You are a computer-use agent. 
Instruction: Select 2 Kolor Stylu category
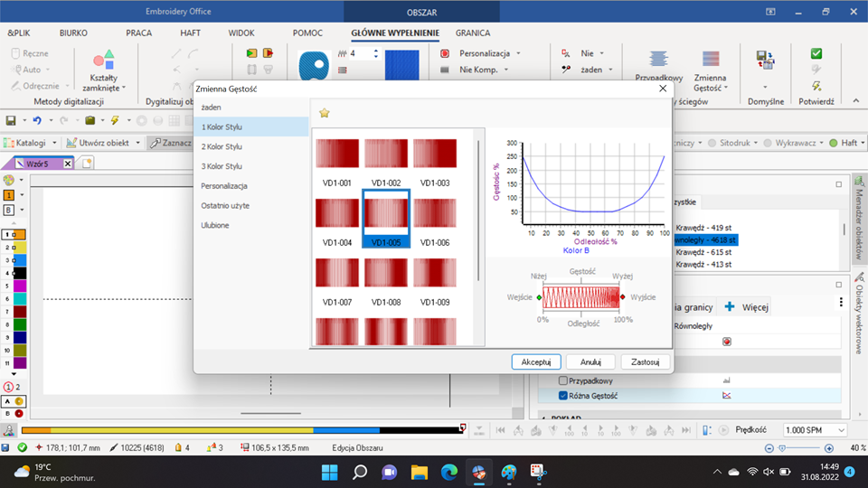click(222, 146)
